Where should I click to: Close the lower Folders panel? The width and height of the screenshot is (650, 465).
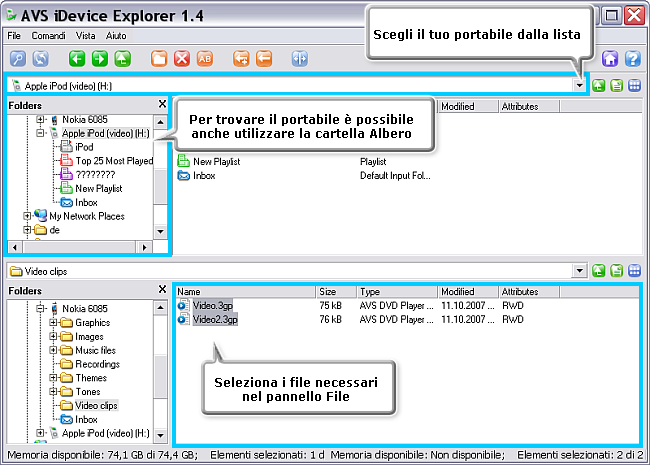(162, 289)
